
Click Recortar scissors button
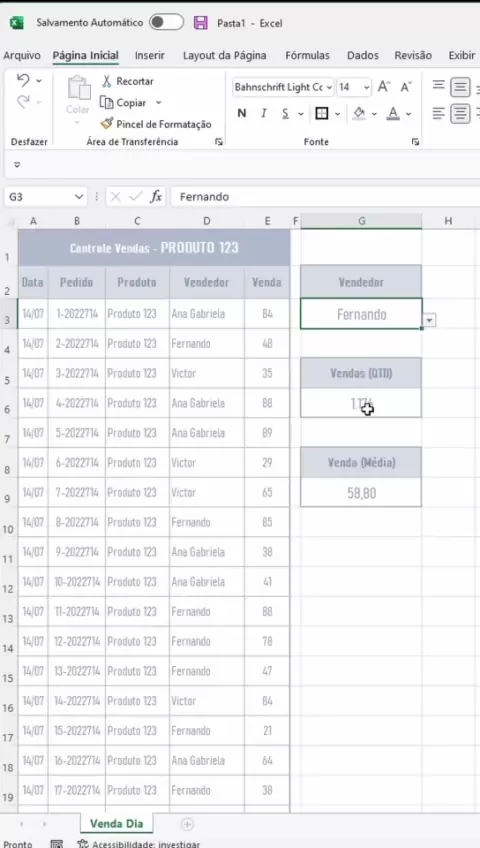tap(128, 81)
